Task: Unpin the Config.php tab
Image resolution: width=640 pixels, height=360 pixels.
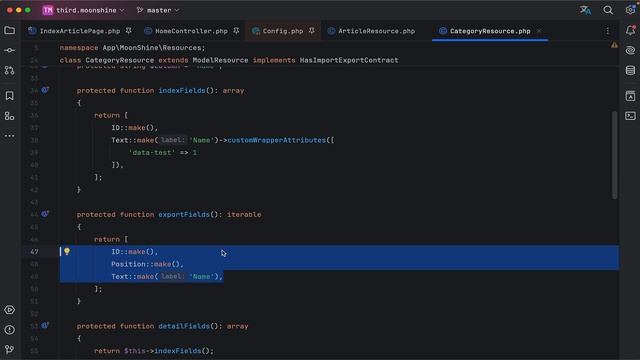Action: pyautogui.click(x=311, y=31)
